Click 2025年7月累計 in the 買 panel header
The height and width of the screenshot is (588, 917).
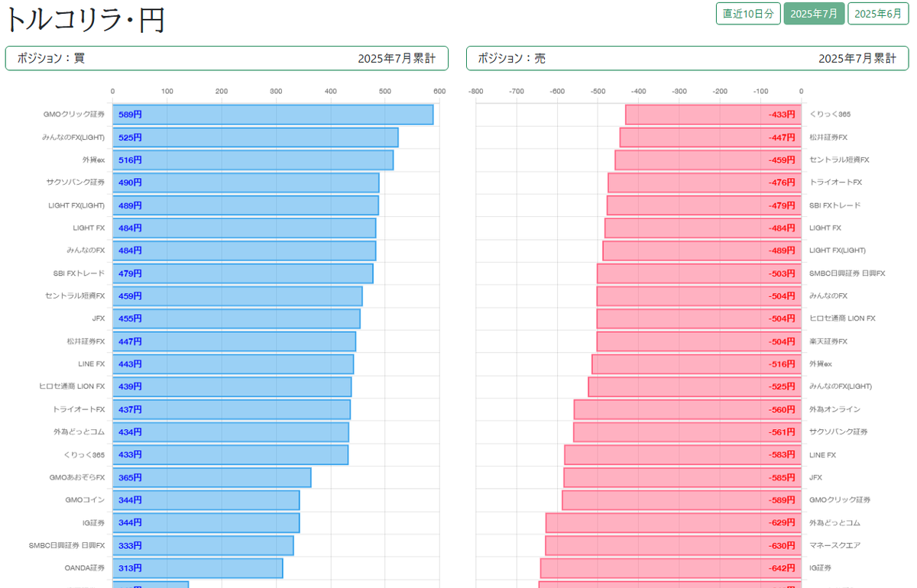(x=397, y=58)
